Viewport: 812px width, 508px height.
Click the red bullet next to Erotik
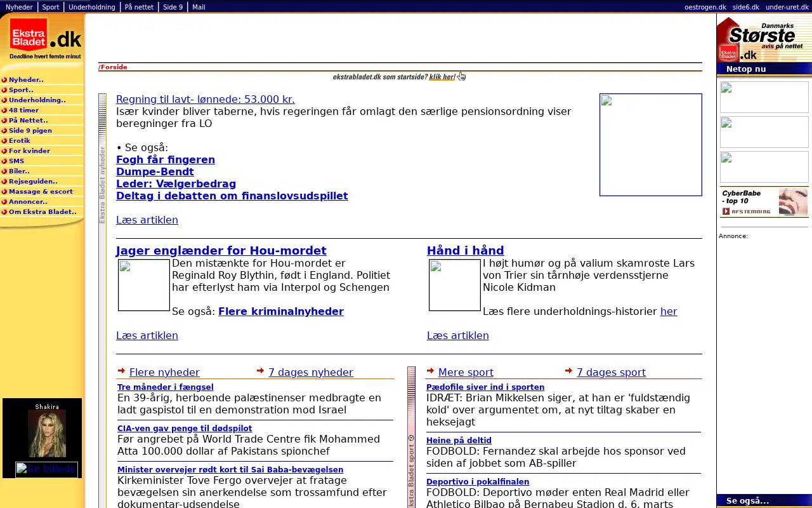coord(4,141)
